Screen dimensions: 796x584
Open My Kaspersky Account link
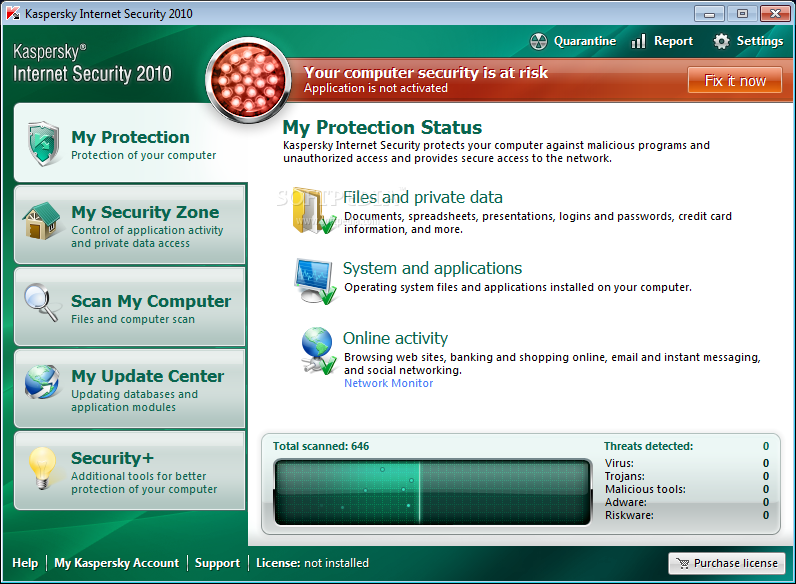pos(116,563)
